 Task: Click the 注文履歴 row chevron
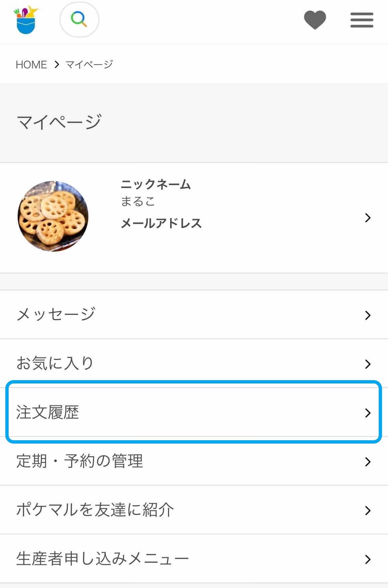pyautogui.click(x=367, y=413)
